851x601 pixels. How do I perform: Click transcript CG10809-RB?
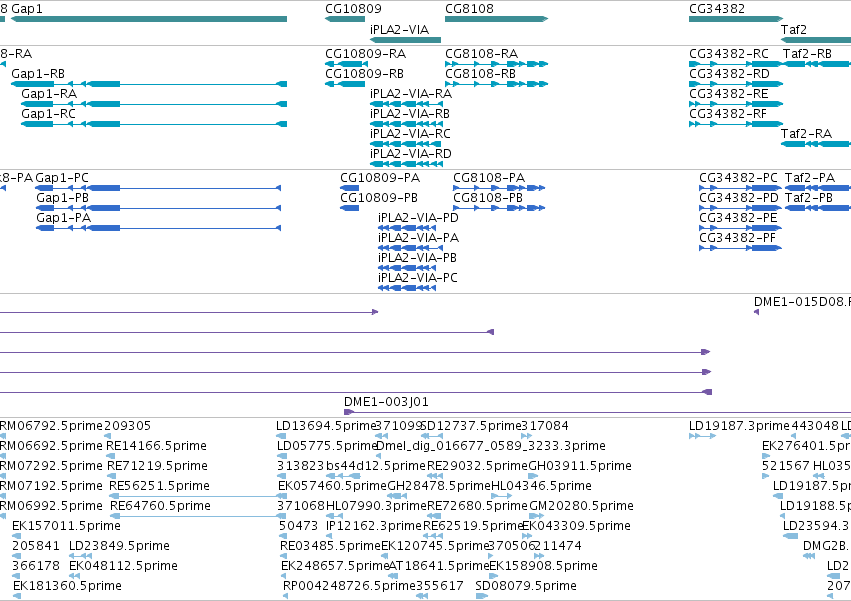[x=345, y=84]
